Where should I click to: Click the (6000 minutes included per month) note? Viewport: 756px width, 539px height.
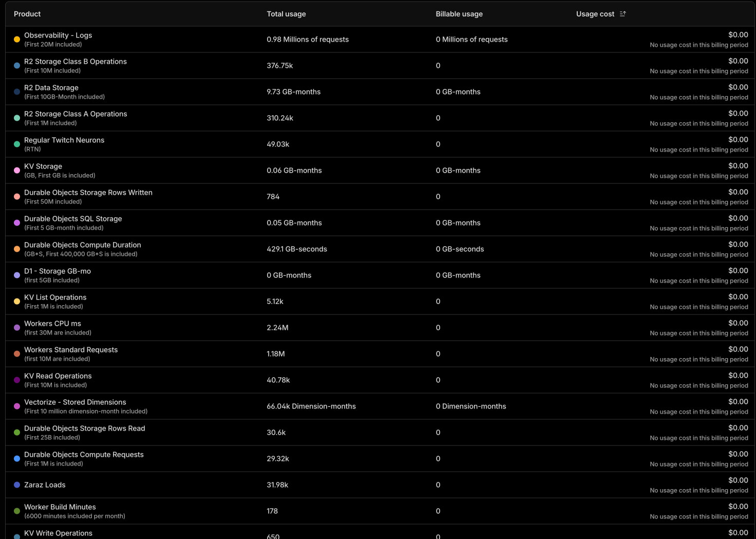74,516
